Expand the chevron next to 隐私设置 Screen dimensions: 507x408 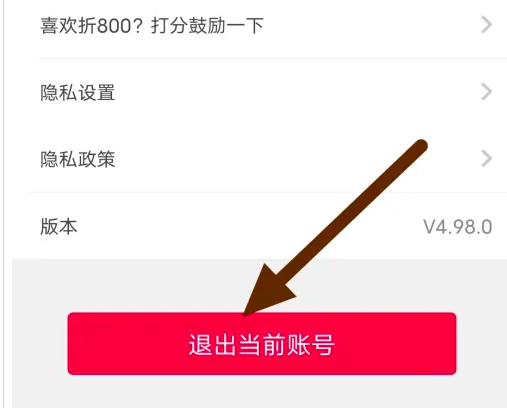[x=487, y=92]
